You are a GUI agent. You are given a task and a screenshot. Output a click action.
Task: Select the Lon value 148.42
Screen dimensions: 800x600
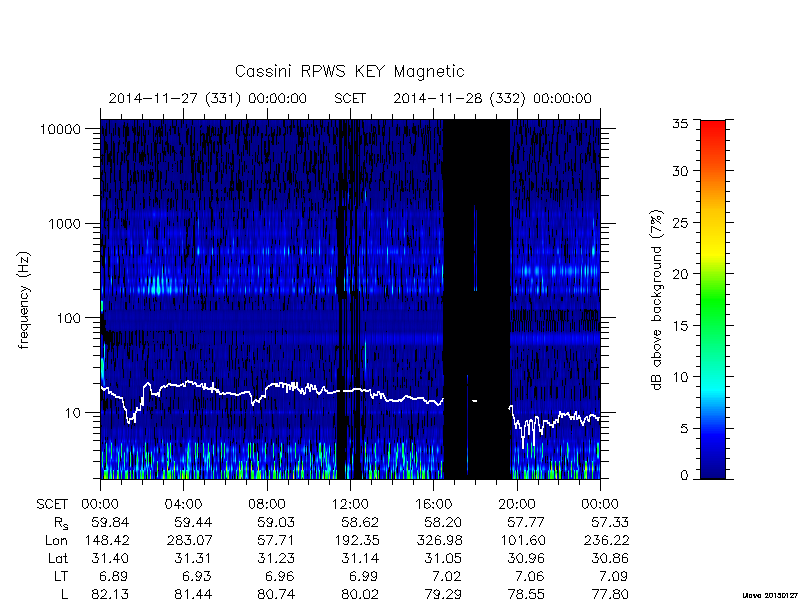click(107, 540)
